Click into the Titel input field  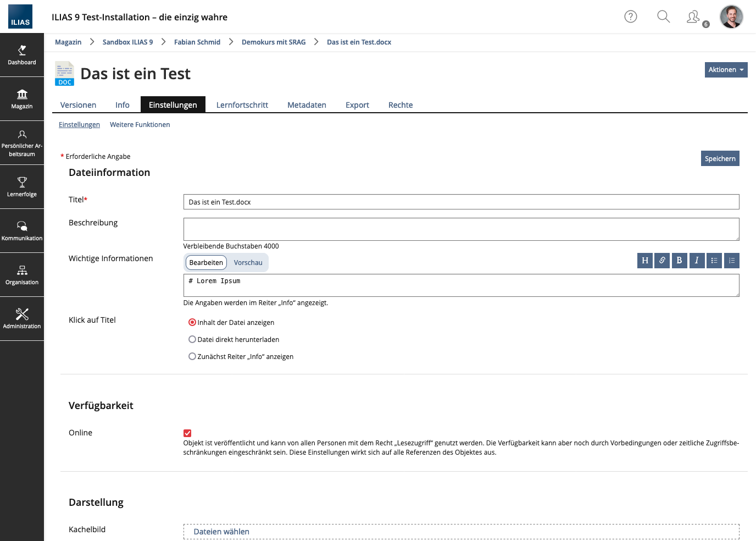(x=461, y=202)
